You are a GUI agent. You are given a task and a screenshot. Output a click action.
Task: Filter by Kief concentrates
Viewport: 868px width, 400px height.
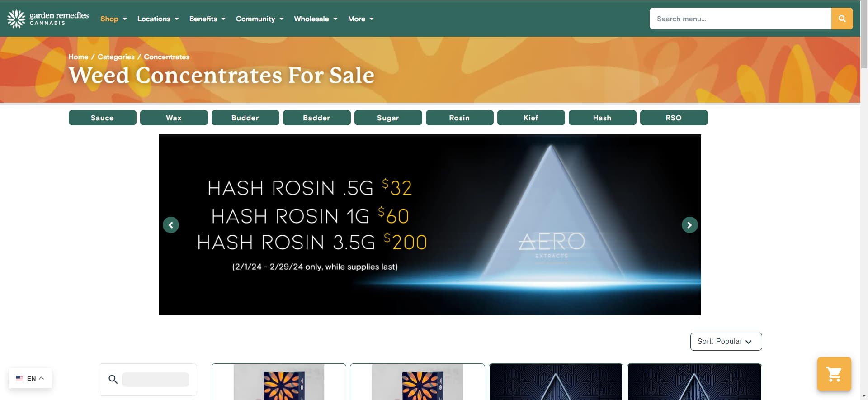531,118
